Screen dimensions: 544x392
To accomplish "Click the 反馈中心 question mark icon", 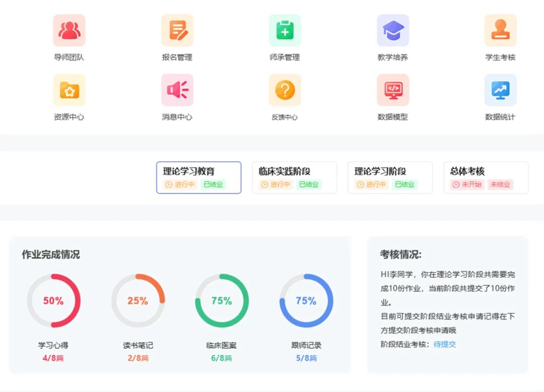I will pyautogui.click(x=285, y=91).
